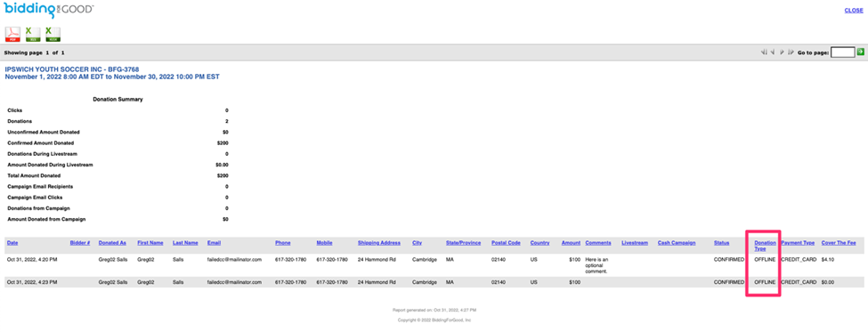Jump to the last page arrow
This screenshot has width=868, height=332.
(791, 52)
